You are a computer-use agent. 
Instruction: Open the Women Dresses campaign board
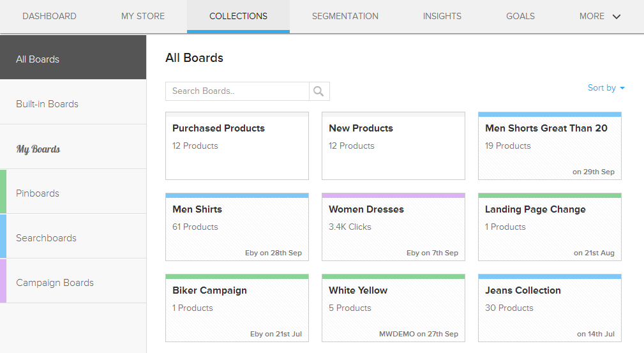pyautogui.click(x=393, y=227)
